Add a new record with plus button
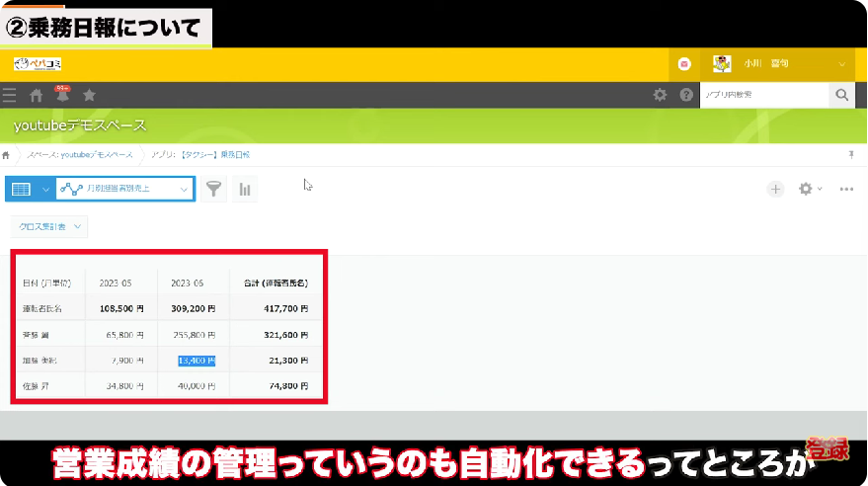Screen dimensions: 868x486 (776, 189)
